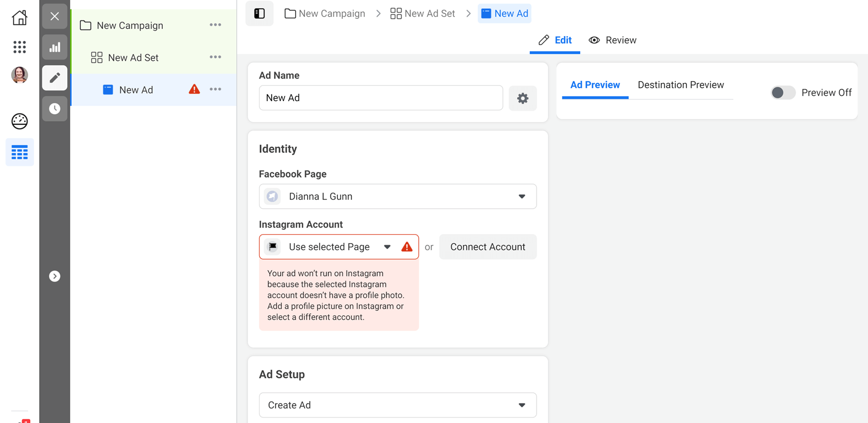Viewport: 868px width, 423px height.
Task: Switch to the Review tab
Action: (x=613, y=40)
